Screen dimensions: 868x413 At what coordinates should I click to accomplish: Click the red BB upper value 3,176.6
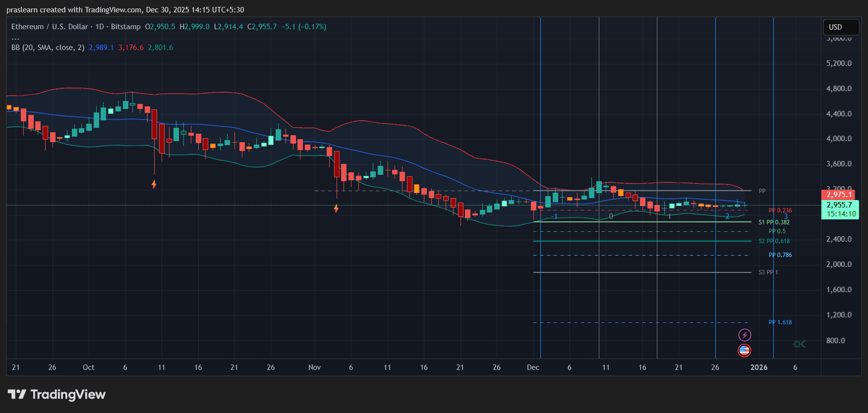point(131,48)
